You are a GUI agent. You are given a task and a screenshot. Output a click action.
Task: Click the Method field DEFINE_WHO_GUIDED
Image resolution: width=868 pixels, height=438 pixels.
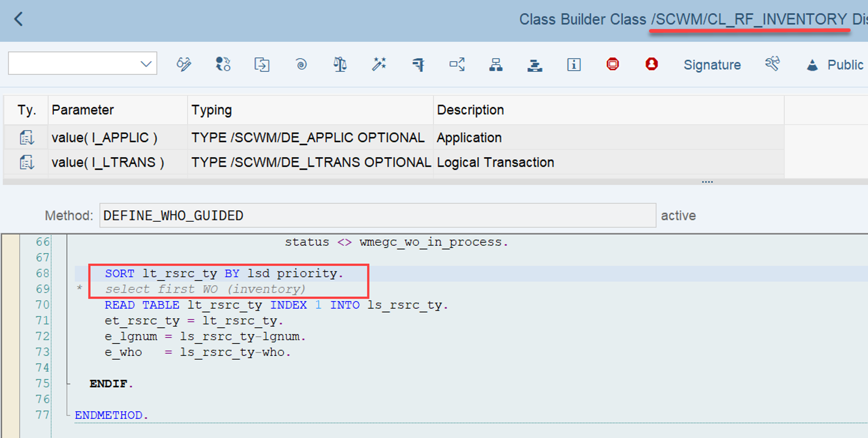[x=377, y=215]
